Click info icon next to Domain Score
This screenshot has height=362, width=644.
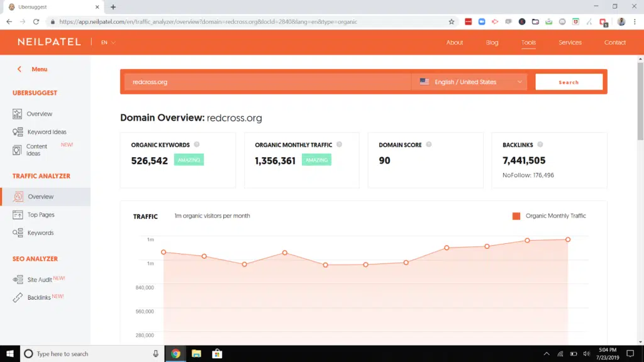click(x=429, y=145)
